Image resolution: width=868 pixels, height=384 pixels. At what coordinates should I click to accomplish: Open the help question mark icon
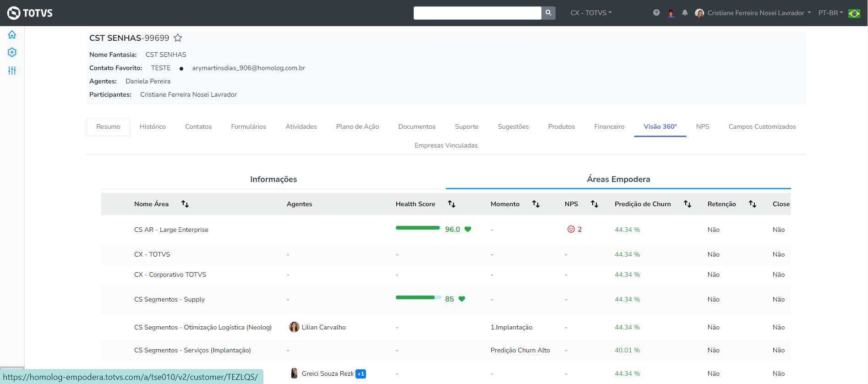tap(656, 13)
